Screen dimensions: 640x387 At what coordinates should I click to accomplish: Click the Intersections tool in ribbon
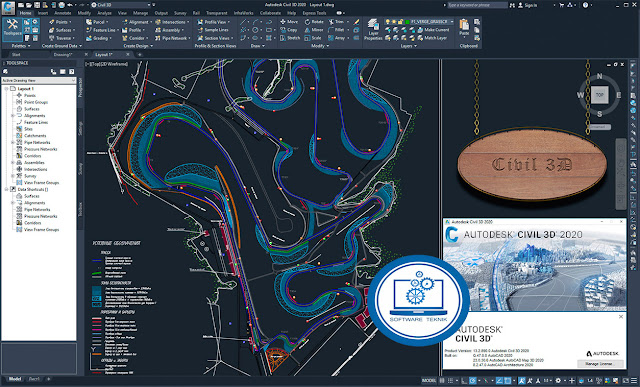(x=172, y=22)
